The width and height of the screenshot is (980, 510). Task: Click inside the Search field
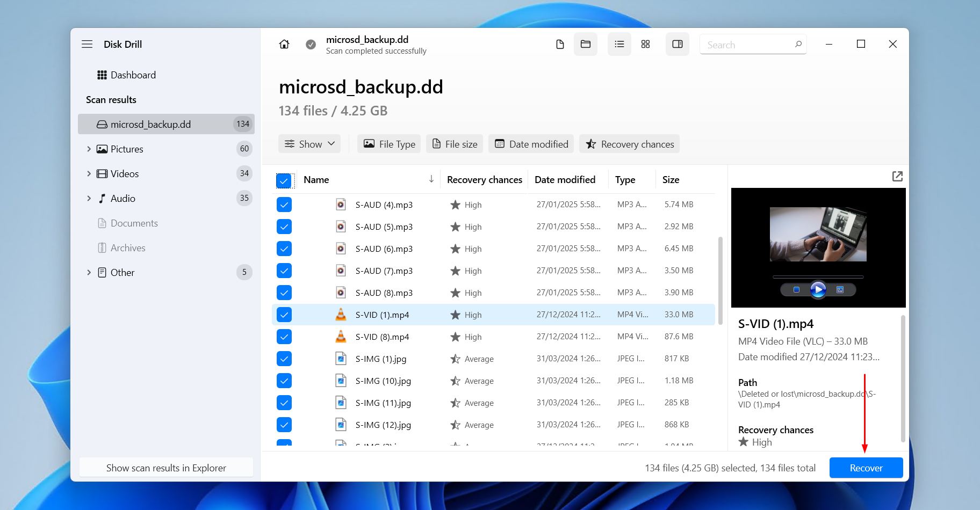tap(747, 44)
